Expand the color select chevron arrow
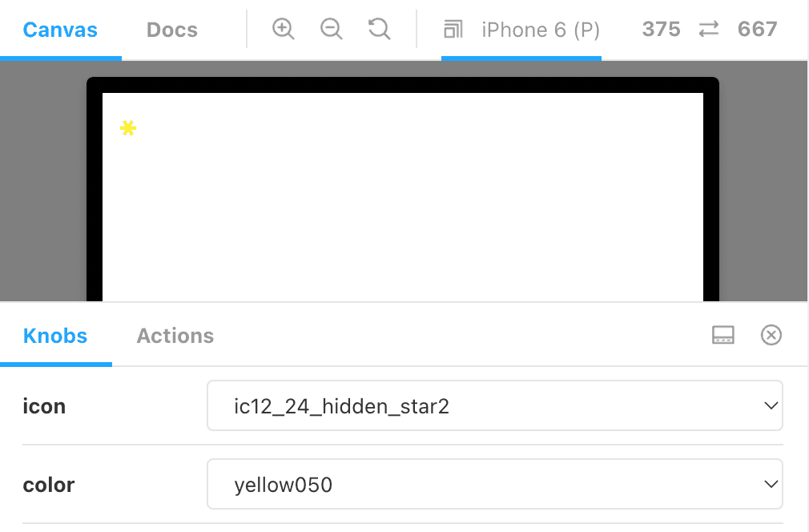Viewport: 809px width, 532px height. [771, 484]
